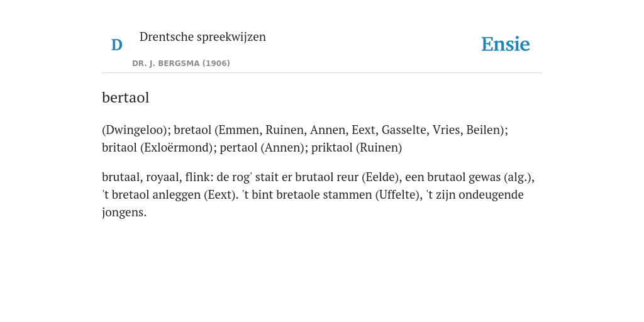Image resolution: width=644 pixels, height=322 pixels.
Task: Click the place name (Exloërmond)
Action: 178,148
